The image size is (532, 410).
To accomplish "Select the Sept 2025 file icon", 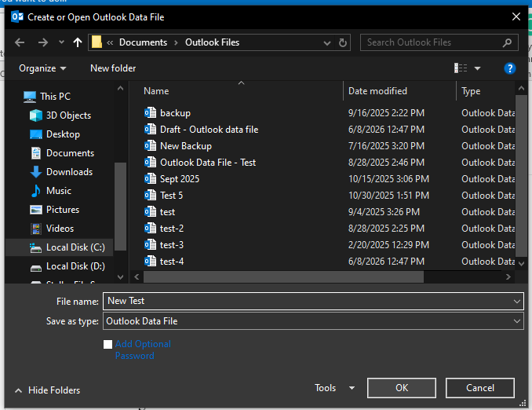I will (151, 178).
